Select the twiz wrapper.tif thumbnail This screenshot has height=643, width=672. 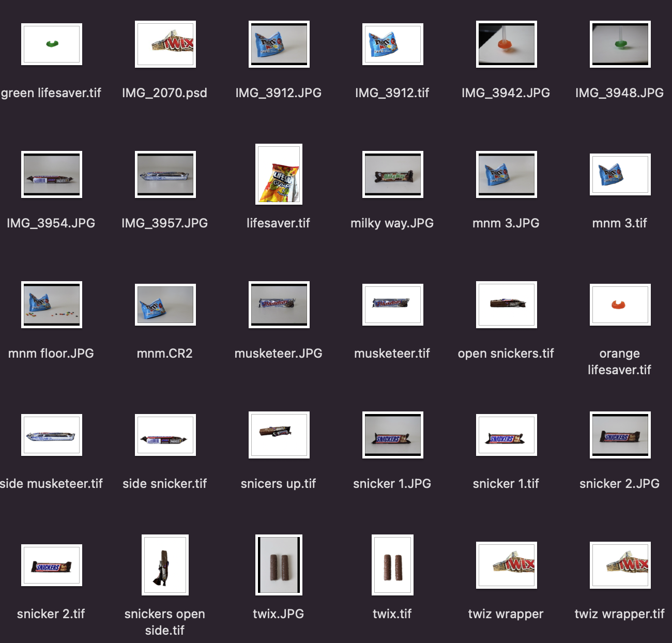coord(620,565)
